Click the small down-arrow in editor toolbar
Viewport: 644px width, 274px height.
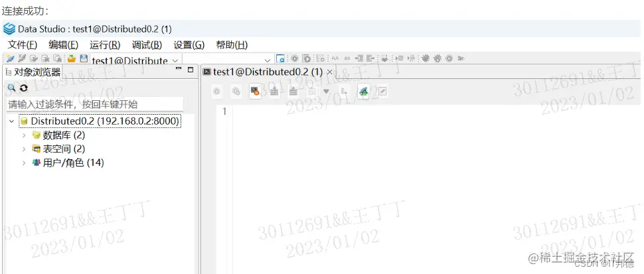pos(326,91)
